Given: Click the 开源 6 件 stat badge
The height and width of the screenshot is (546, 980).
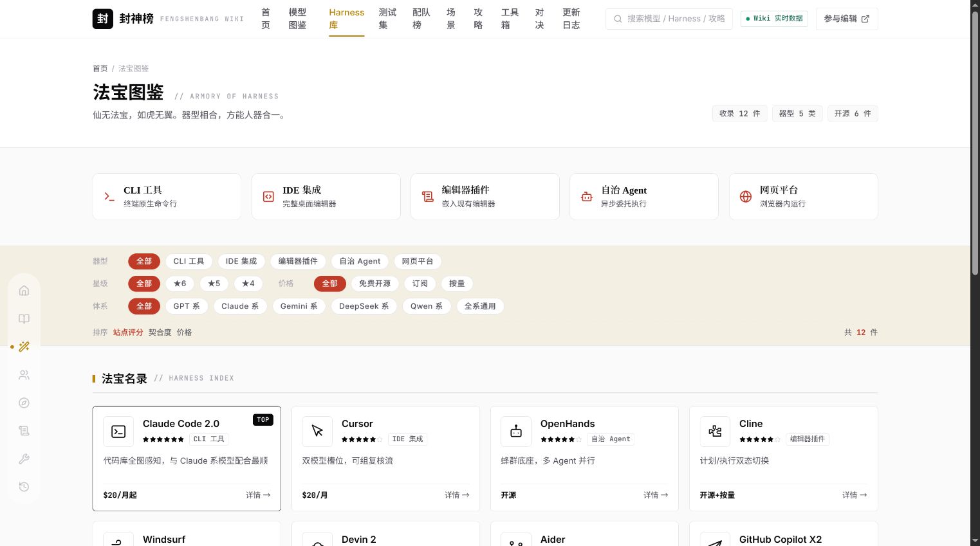Looking at the screenshot, I should pyautogui.click(x=853, y=114).
